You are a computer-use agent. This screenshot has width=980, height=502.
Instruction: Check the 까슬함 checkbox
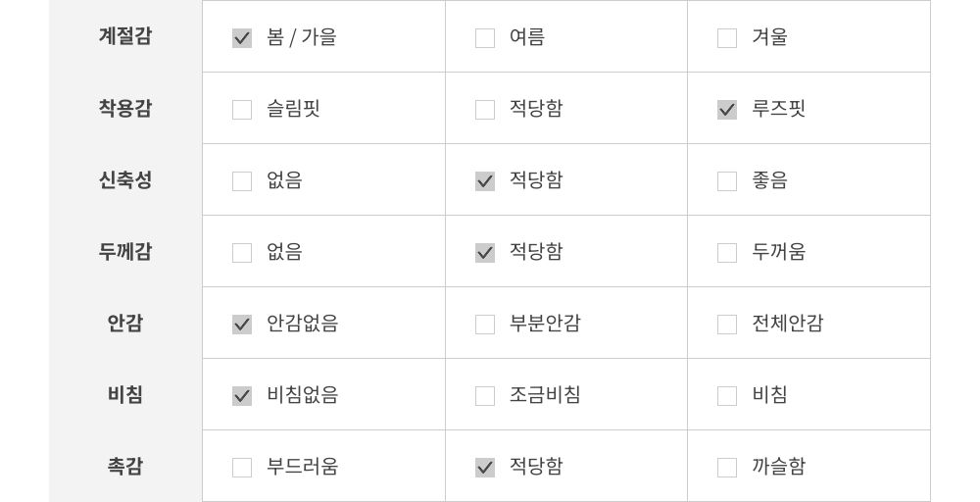coord(727,468)
